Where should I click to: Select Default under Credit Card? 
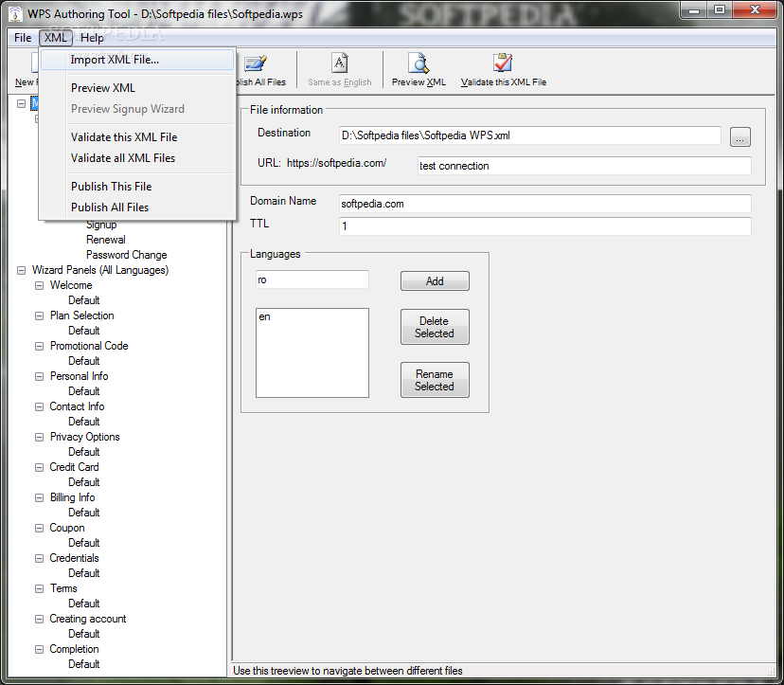(84, 482)
